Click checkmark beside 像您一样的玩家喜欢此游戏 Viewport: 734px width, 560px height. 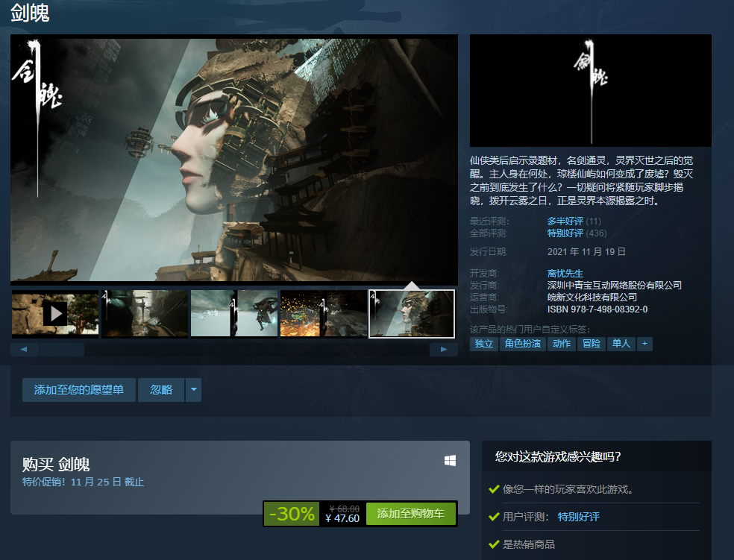494,489
